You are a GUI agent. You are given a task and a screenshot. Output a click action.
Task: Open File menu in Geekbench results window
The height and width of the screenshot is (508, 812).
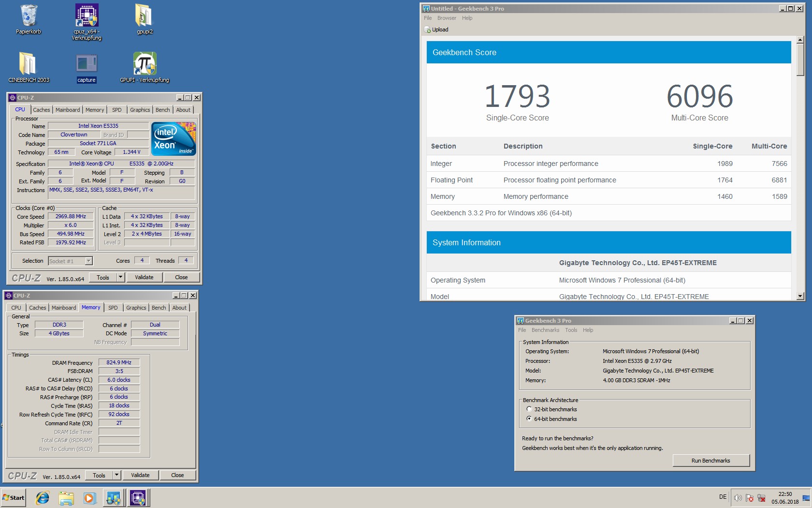click(428, 18)
